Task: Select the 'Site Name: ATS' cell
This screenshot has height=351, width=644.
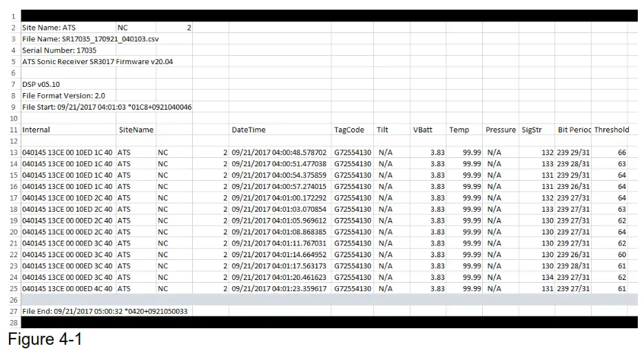Action: (x=68, y=28)
